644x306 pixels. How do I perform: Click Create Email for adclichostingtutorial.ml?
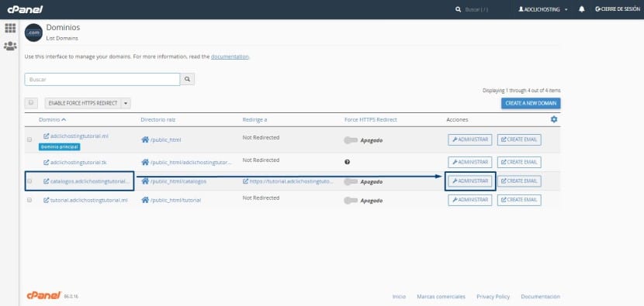pos(519,139)
